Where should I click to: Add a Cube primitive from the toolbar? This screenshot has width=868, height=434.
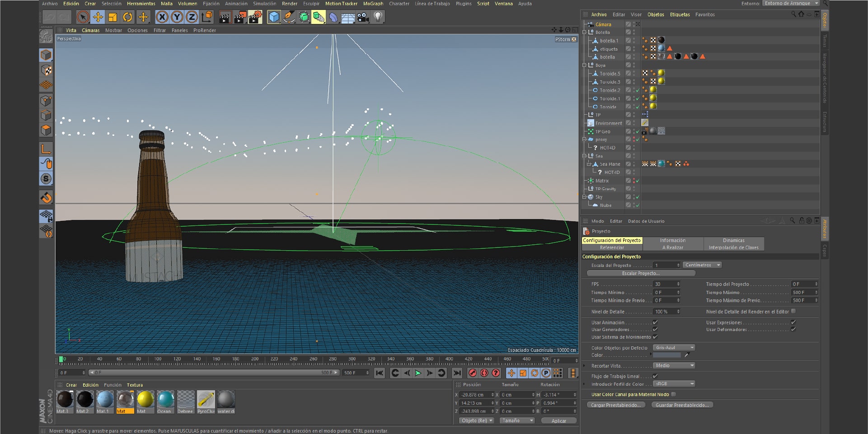coord(274,17)
